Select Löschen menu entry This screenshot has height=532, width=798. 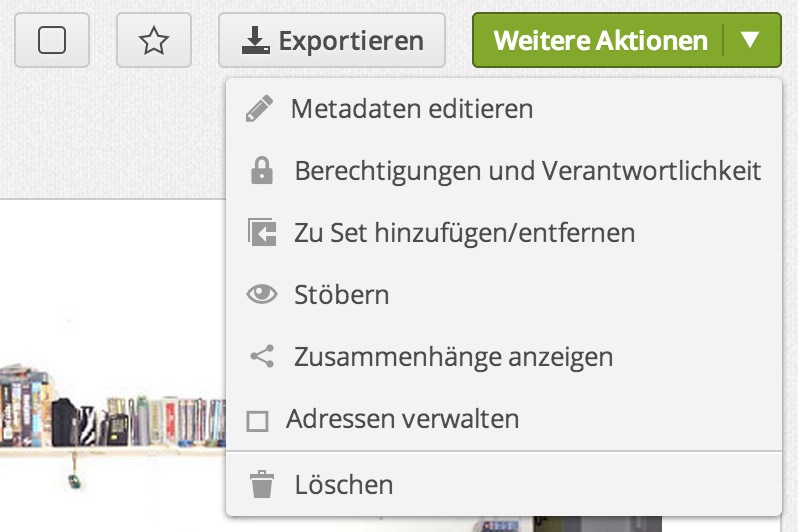[x=343, y=486]
